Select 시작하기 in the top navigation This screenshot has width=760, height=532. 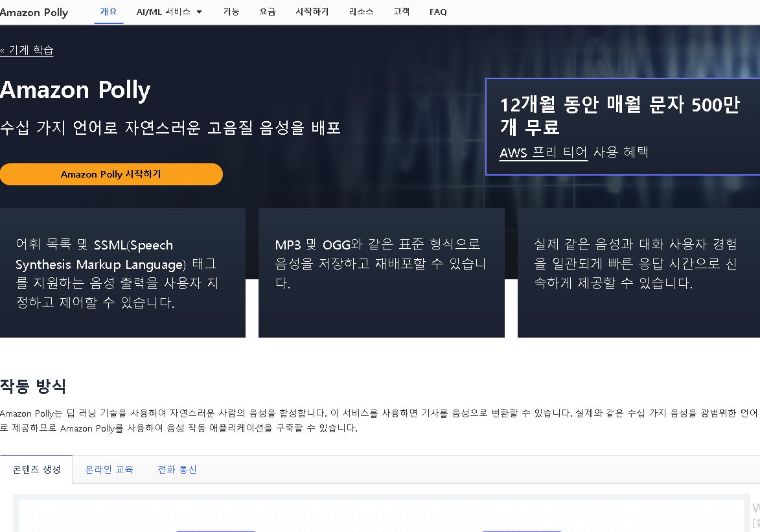pos(312,12)
